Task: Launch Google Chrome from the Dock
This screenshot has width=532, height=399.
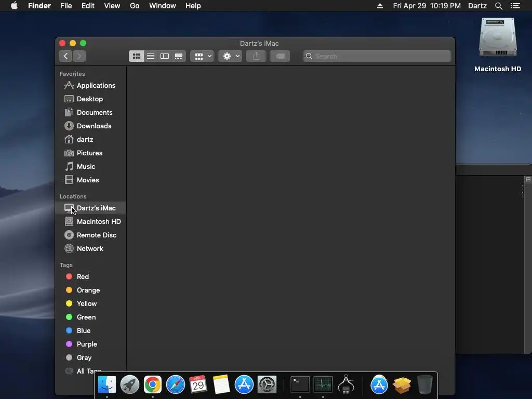Action: click(x=153, y=384)
